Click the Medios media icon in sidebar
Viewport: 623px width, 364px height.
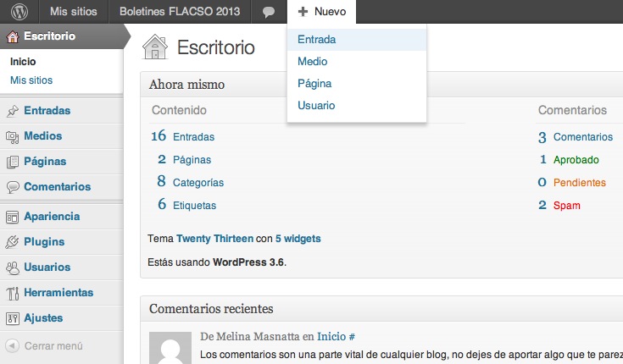point(13,137)
